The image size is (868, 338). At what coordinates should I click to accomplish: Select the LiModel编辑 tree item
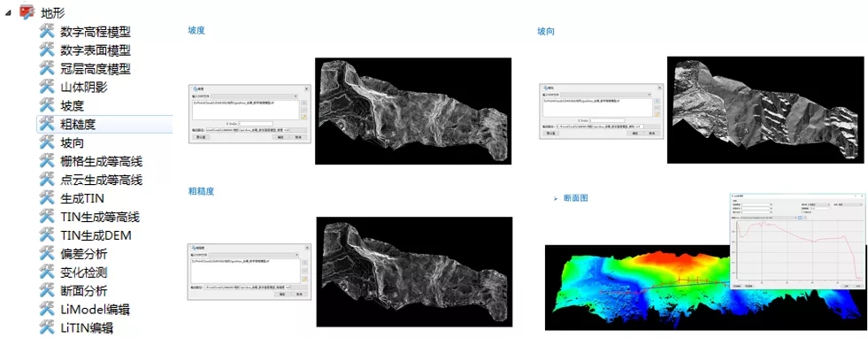click(x=96, y=309)
